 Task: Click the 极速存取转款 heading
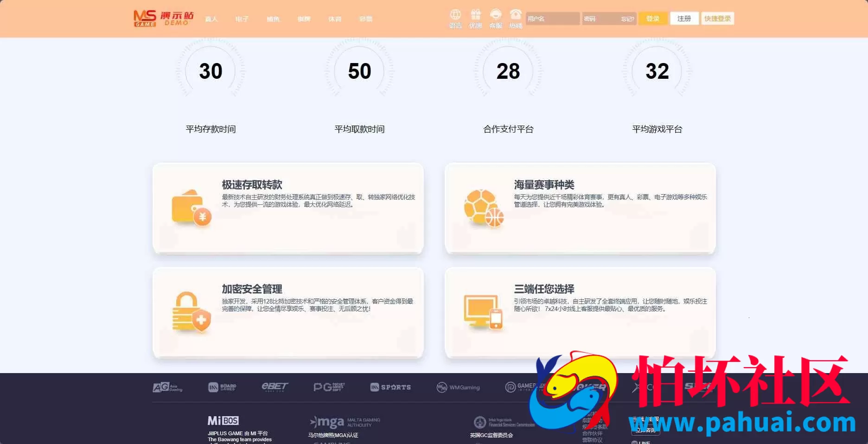coord(252,185)
